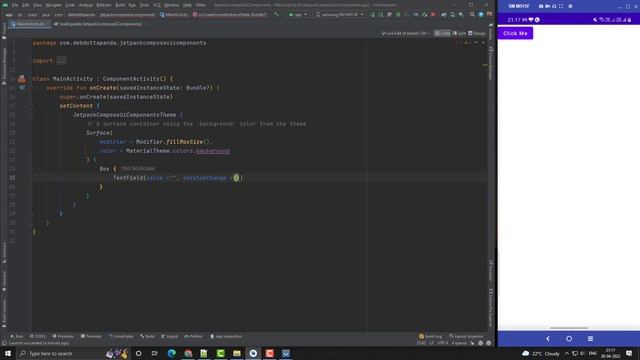Open the App Inspection tool window
Image resolution: width=640 pixels, height=360 pixels.
[226, 336]
